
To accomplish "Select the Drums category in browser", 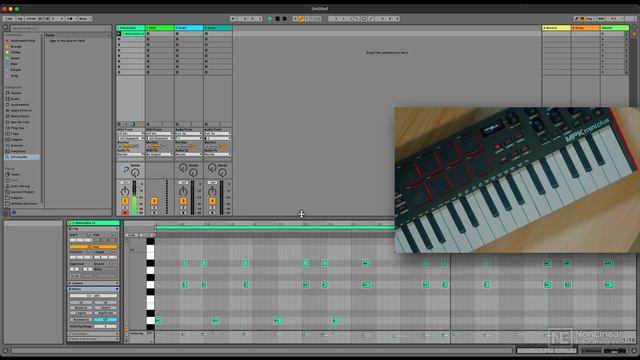I will click(15, 99).
